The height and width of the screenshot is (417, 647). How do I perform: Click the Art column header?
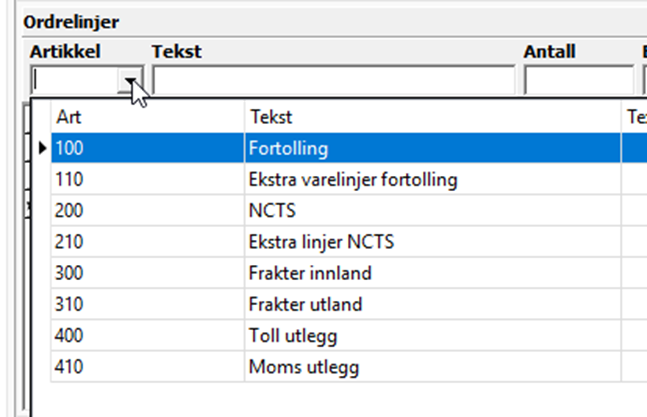click(147, 117)
